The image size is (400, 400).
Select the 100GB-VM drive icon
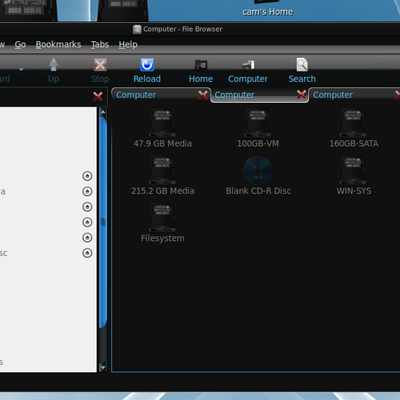[x=258, y=129]
